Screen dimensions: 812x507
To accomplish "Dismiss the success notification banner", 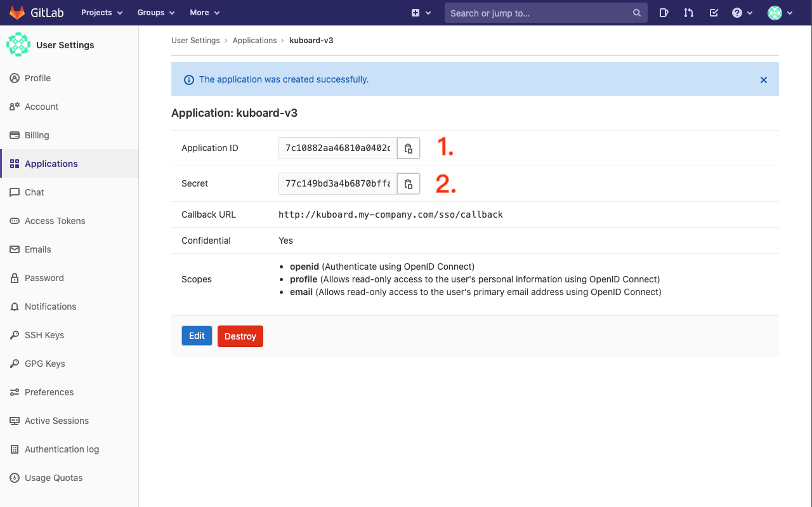I will tap(763, 80).
